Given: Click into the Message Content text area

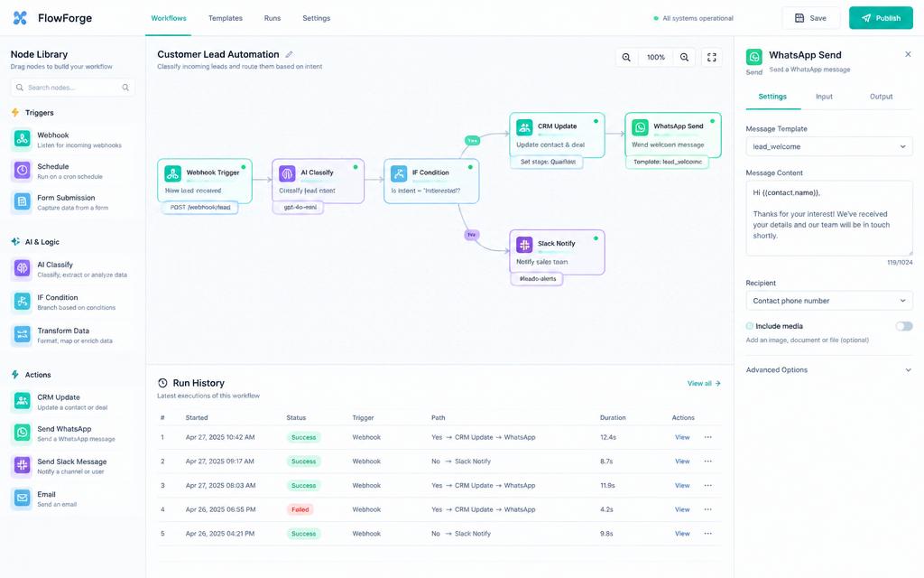Looking at the screenshot, I should coord(829,219).
